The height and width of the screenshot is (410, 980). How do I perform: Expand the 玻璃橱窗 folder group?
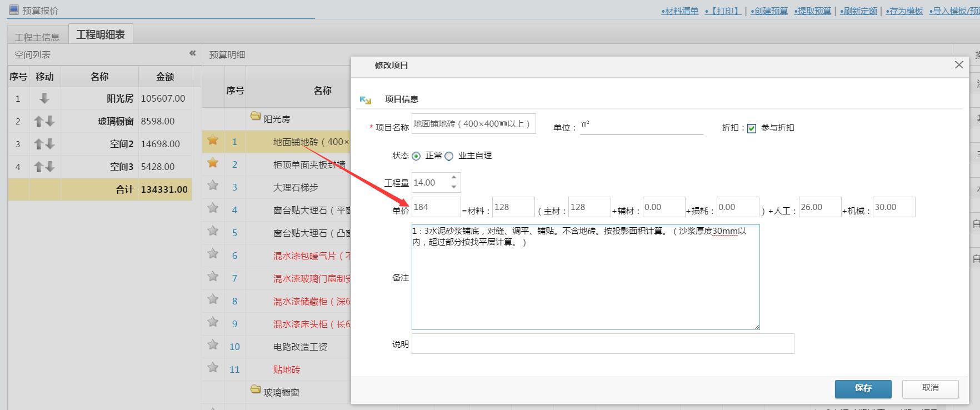[256, 390]
